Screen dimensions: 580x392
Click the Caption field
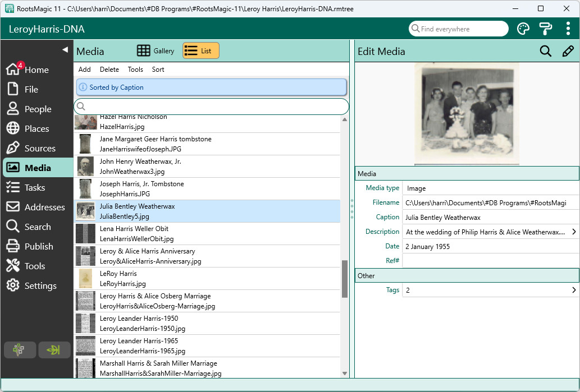[491, 217]
